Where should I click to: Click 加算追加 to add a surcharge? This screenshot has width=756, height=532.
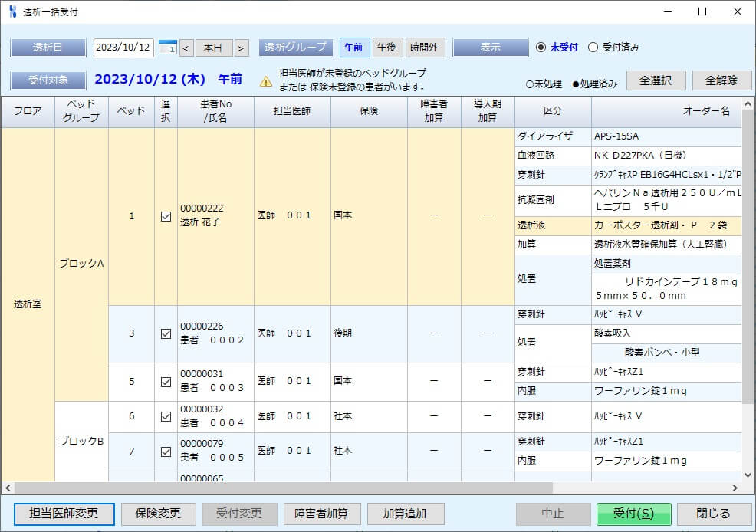point(406,514)
